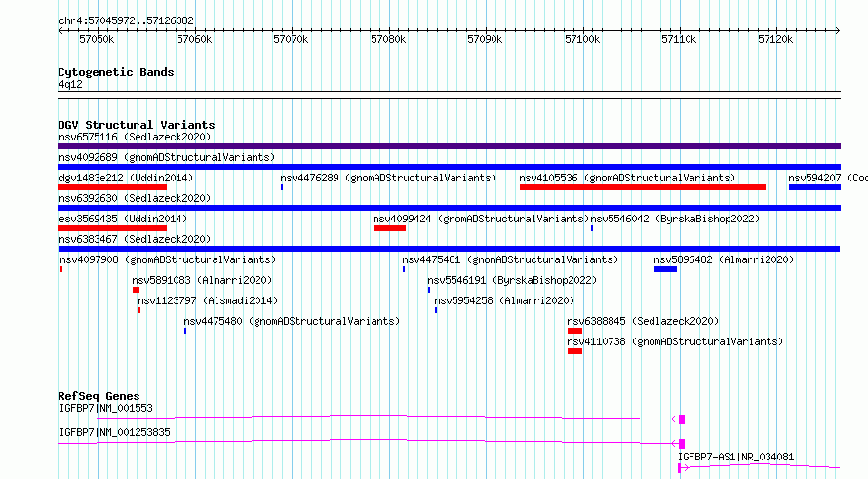This screenshot has width=868, height=479.
Task: Click the blue nsv594207 variant bar
Action: 815,187
